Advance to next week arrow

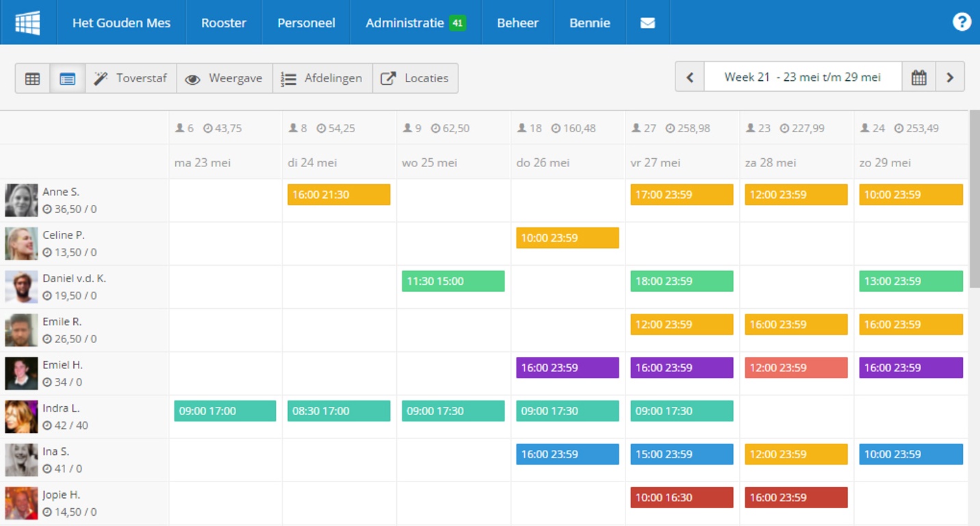click(x=950, y=77)
